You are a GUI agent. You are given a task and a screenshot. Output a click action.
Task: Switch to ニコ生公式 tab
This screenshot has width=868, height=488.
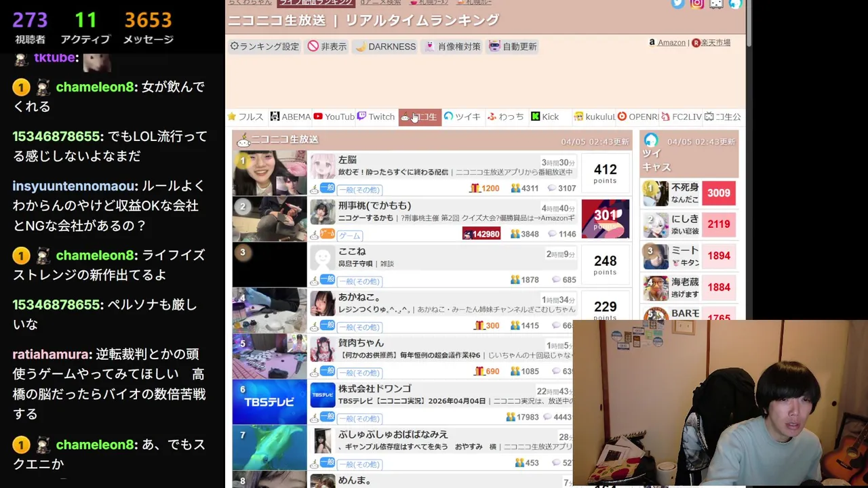(723, 117)
